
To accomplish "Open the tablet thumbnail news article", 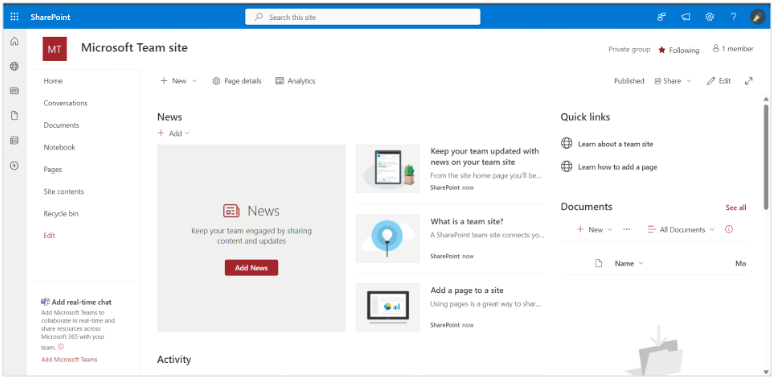I will (x=388, y=169).
